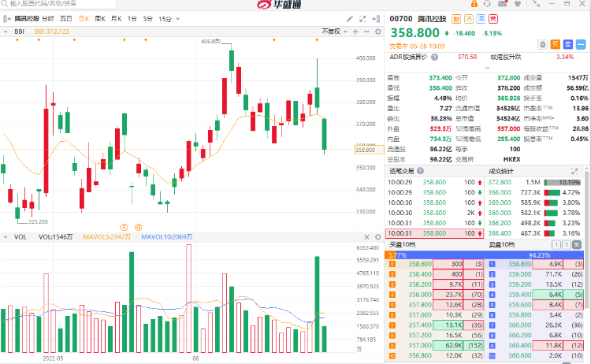
Task: Click the blue Sell button
Action: click(568, 45)
